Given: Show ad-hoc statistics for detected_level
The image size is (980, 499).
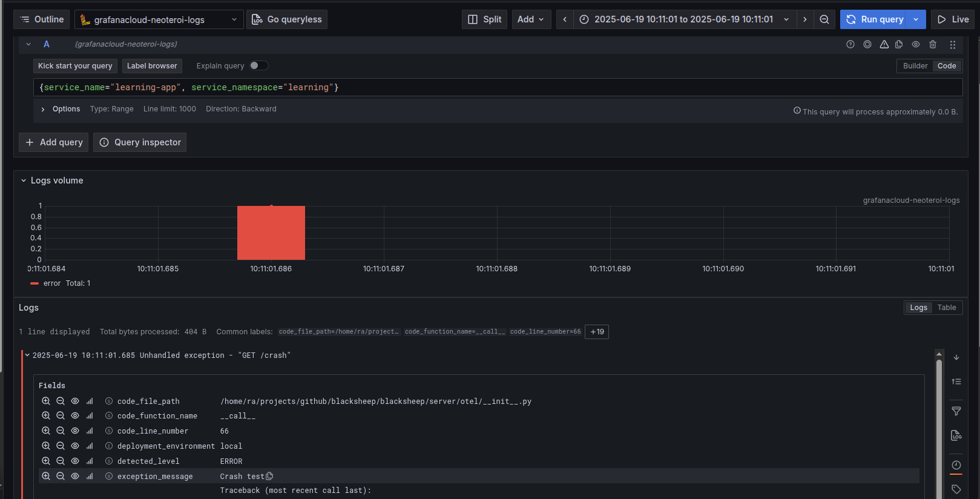Looking at the screenshot, I should coord(90,461).
